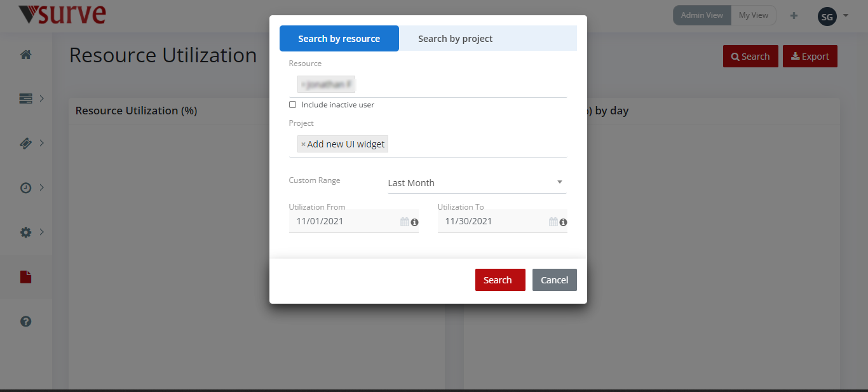Viewport: 868px width, 392px height.
Task: Switch to Admin View
Action: pyautogui.click(x=702, y=15)
